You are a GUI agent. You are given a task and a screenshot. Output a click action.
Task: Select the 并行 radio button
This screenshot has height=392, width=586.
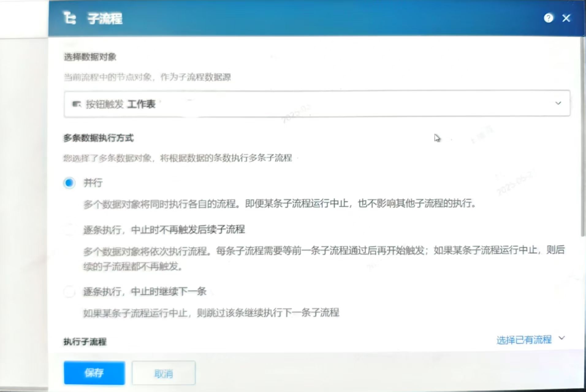click(x=69, y=183)
